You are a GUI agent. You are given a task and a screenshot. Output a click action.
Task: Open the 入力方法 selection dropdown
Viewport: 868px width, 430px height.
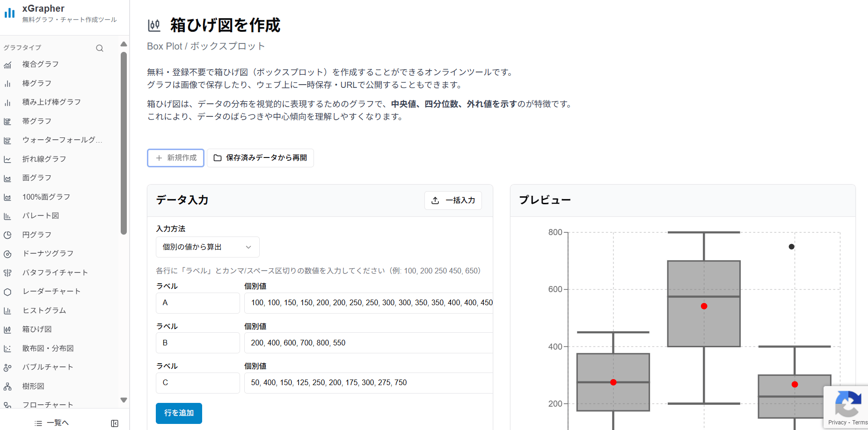pos(207,247)
